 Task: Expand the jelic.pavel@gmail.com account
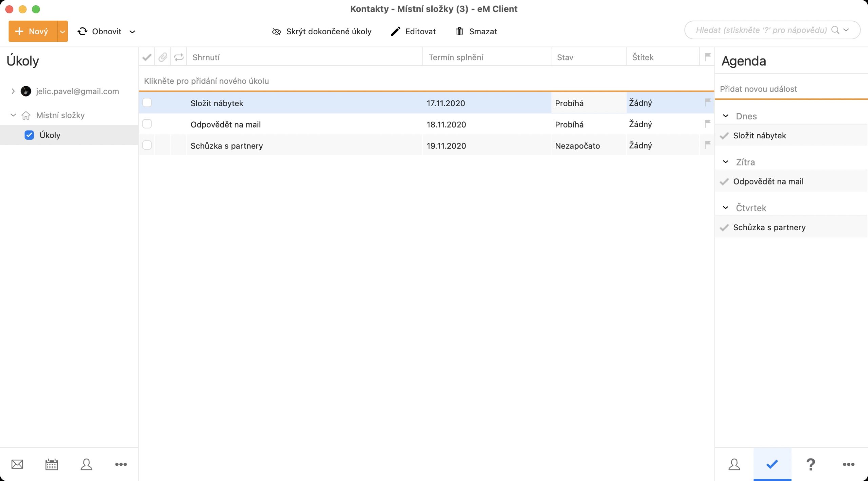click(x=13, y=91)
